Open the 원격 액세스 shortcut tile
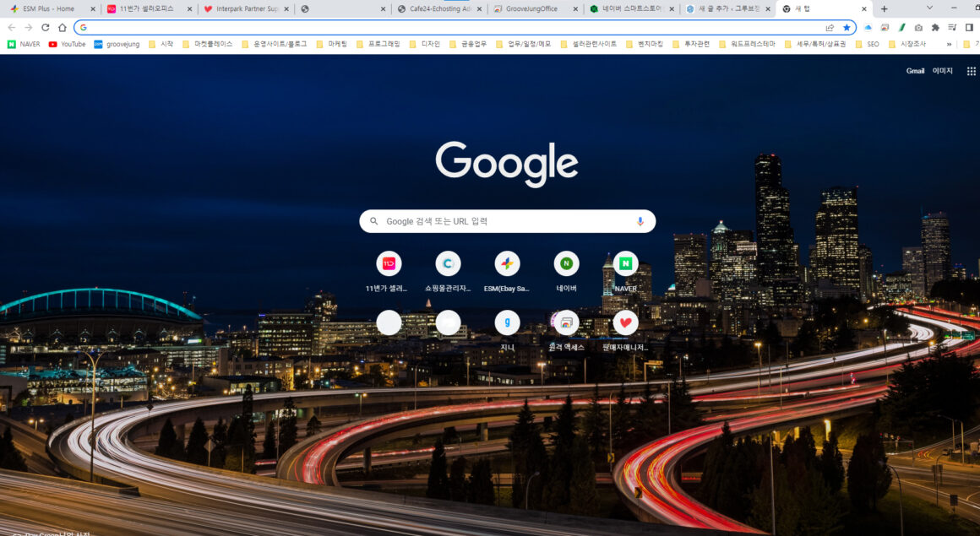Image resolution: width=980 pixels, height=536 pixels. pyautogui.click(x=566, y=323)
